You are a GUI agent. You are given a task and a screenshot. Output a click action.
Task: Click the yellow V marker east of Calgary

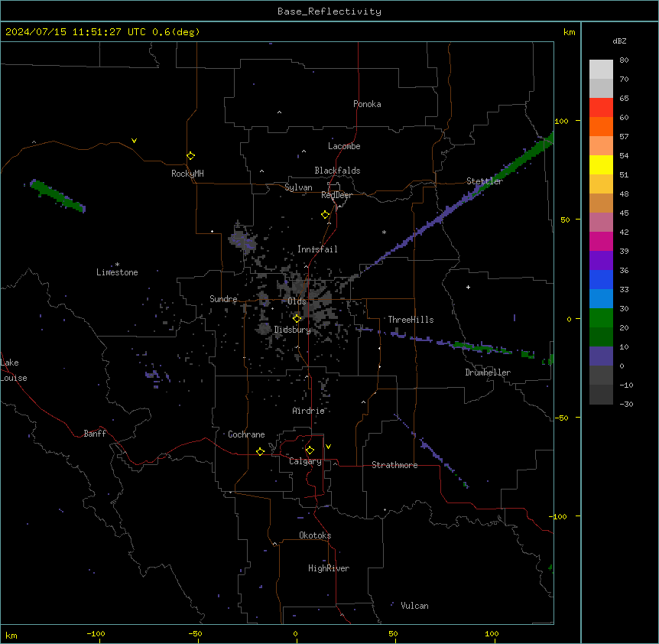tap(328, 447)
